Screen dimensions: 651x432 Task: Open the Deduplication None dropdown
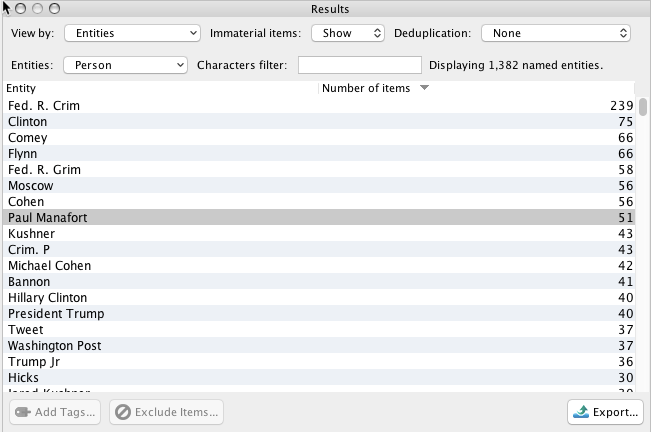pos(556,33)
